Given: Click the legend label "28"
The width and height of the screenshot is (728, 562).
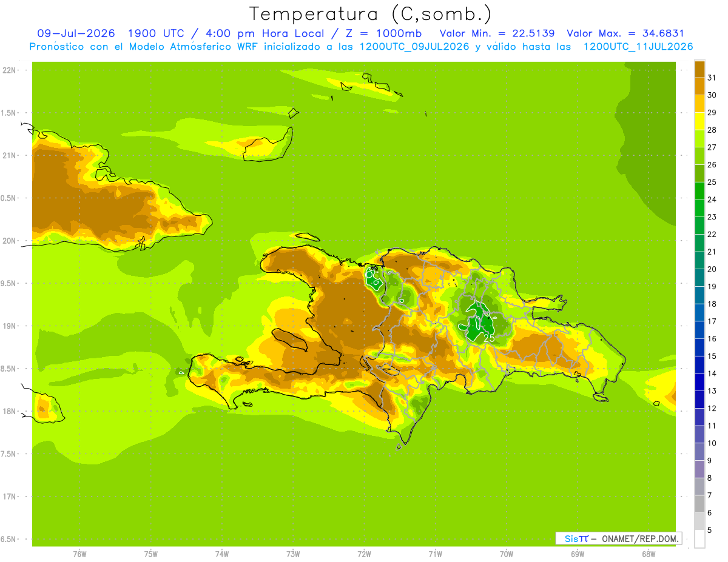Looking at the screenshot, I should point(712,129).
